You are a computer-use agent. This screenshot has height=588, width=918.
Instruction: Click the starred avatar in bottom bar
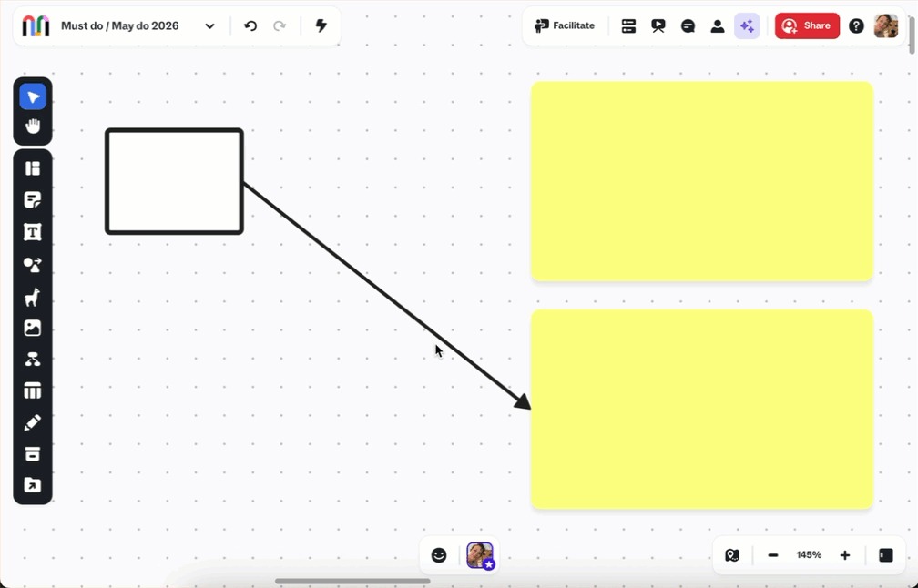click(481, 555)
